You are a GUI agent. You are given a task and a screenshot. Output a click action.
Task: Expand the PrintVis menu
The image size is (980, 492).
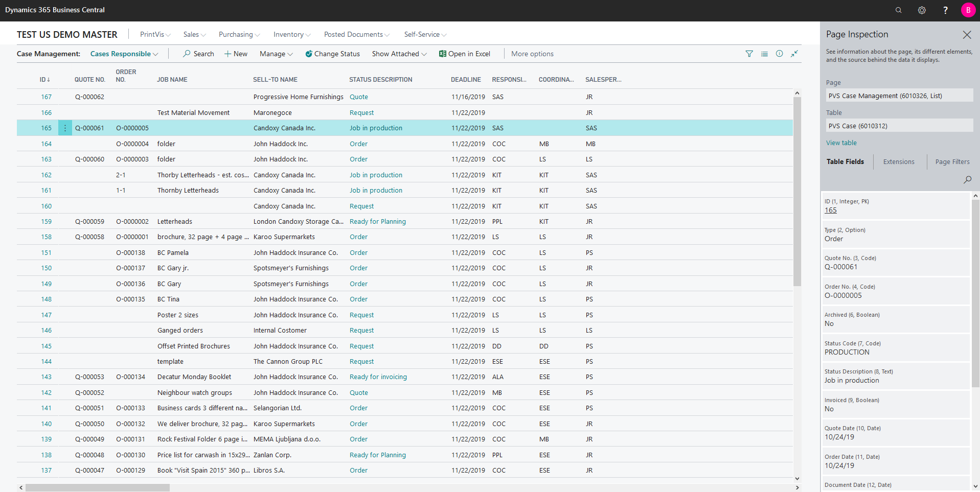pyautogui.click(x=155, y=34)
